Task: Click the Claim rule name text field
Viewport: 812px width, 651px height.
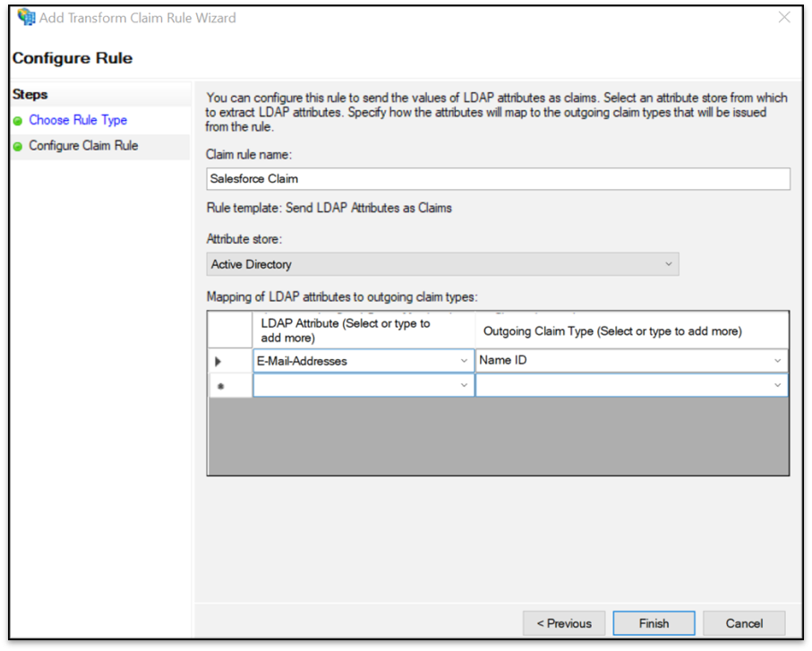Action: 498,179
